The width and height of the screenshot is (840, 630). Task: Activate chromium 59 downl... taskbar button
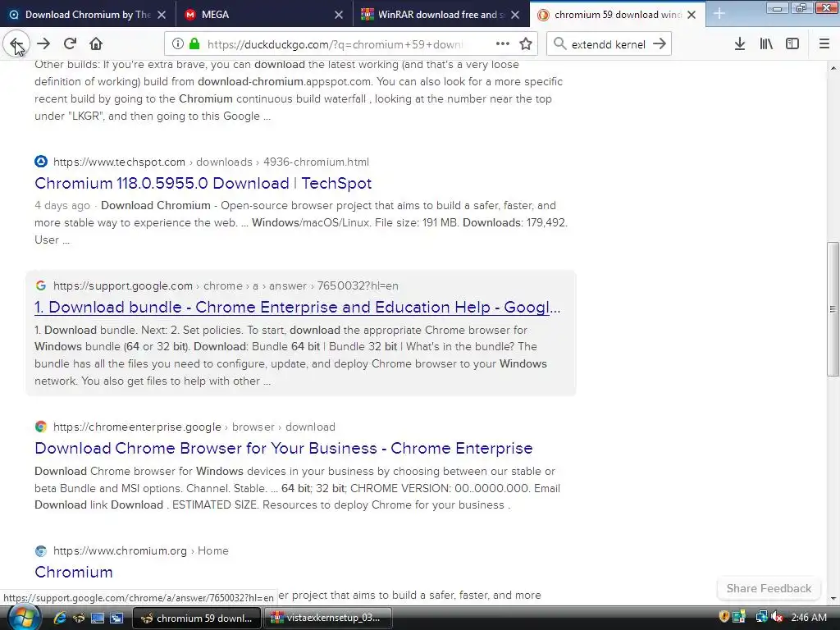pos(197,618)
